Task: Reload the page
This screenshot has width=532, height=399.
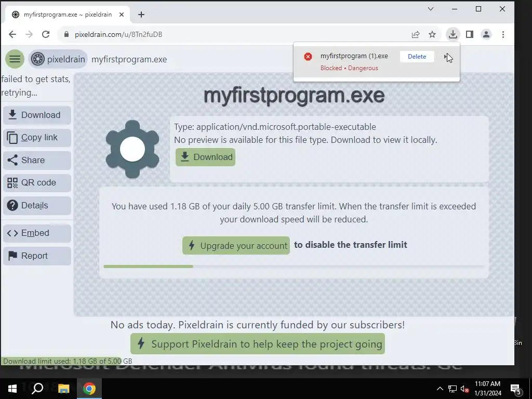Action: [x=46, y=34]
